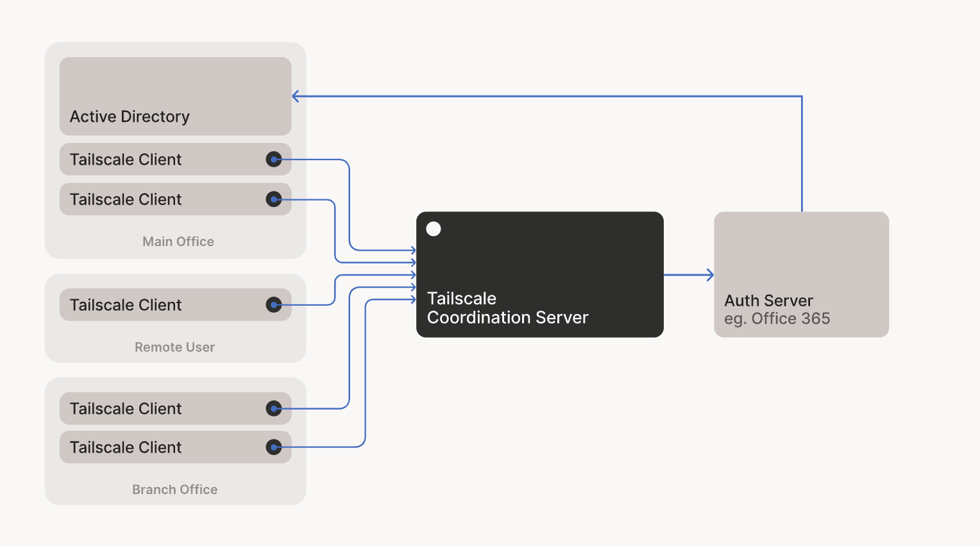Image resolution: width=980 pixels, height=546 pixels.
Task: Click connector dot on second Main Office client
Action: (274, 199)
